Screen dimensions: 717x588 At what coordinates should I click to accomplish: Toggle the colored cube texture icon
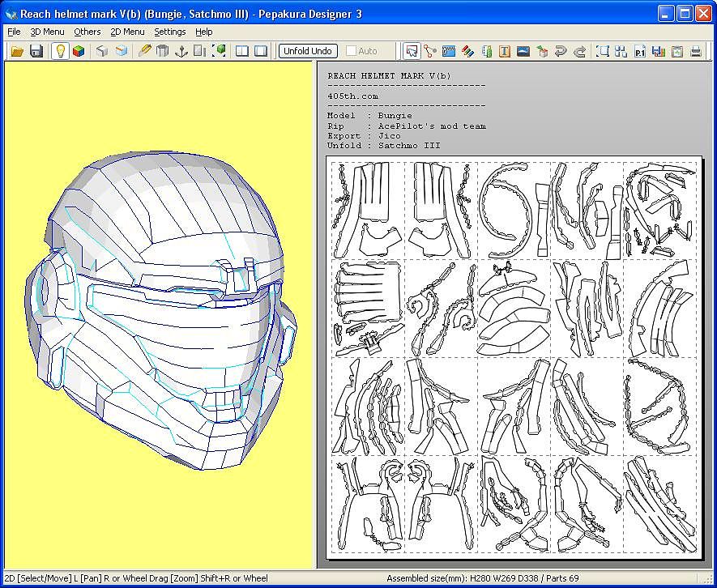(x=79, y=51)
